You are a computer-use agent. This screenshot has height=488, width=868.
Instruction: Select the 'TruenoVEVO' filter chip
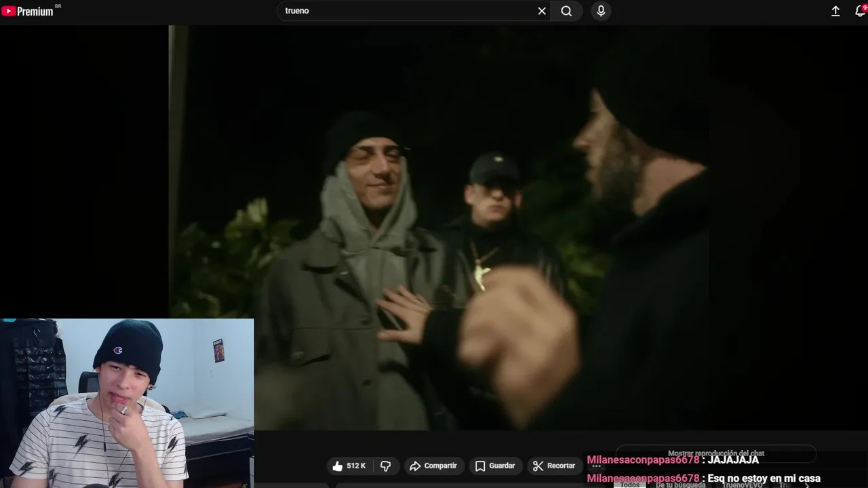[x=742, y=485]
